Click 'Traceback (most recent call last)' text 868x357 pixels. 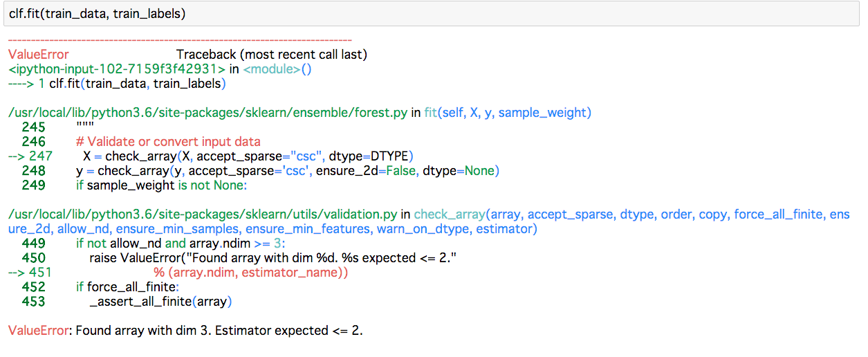pyautogui.click(x=272, y=55)
